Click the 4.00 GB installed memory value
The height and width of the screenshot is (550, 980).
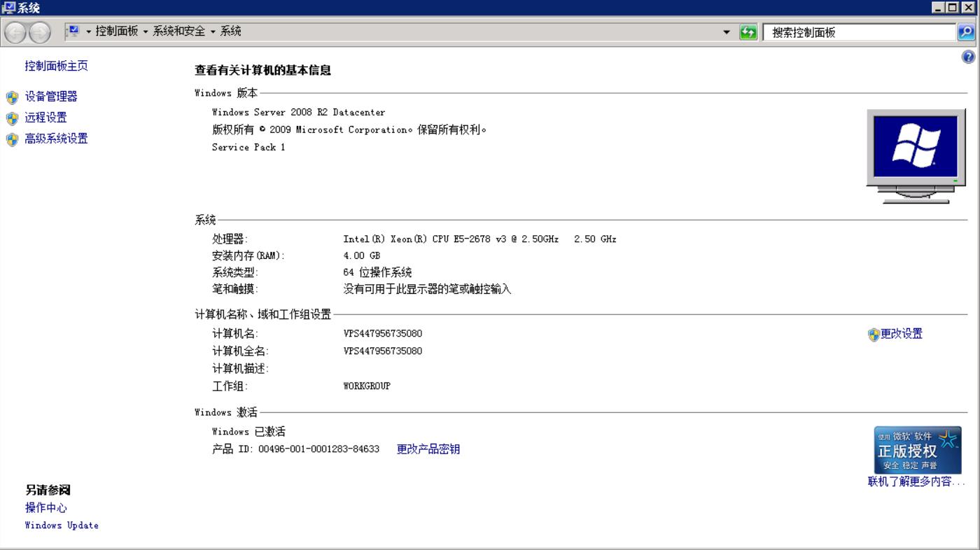click(361, 255)
